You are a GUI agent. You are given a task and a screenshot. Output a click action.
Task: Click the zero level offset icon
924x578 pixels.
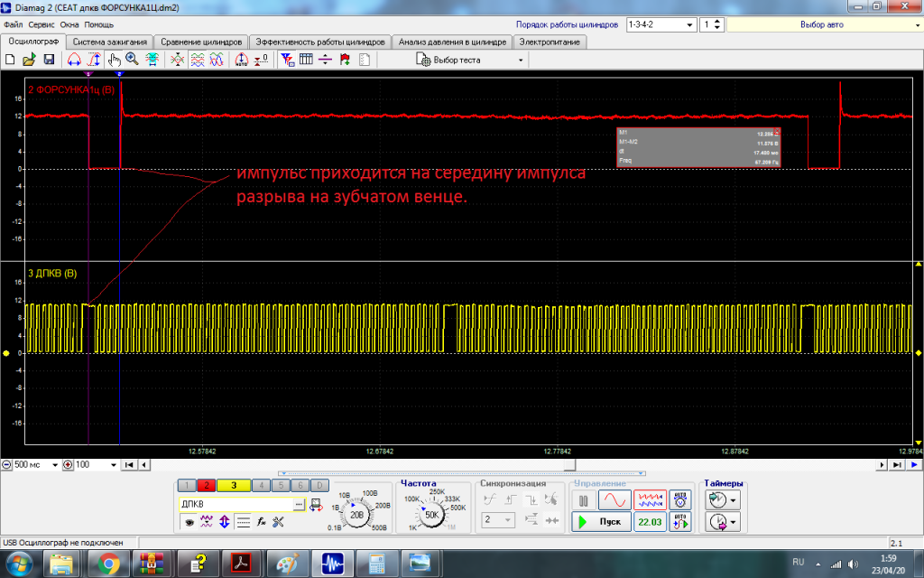(x=261, y=60)
